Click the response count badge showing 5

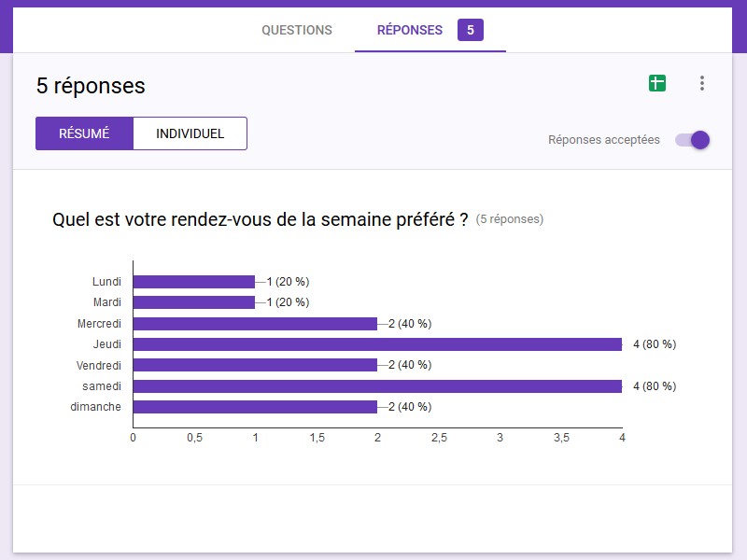click(471, 30)
